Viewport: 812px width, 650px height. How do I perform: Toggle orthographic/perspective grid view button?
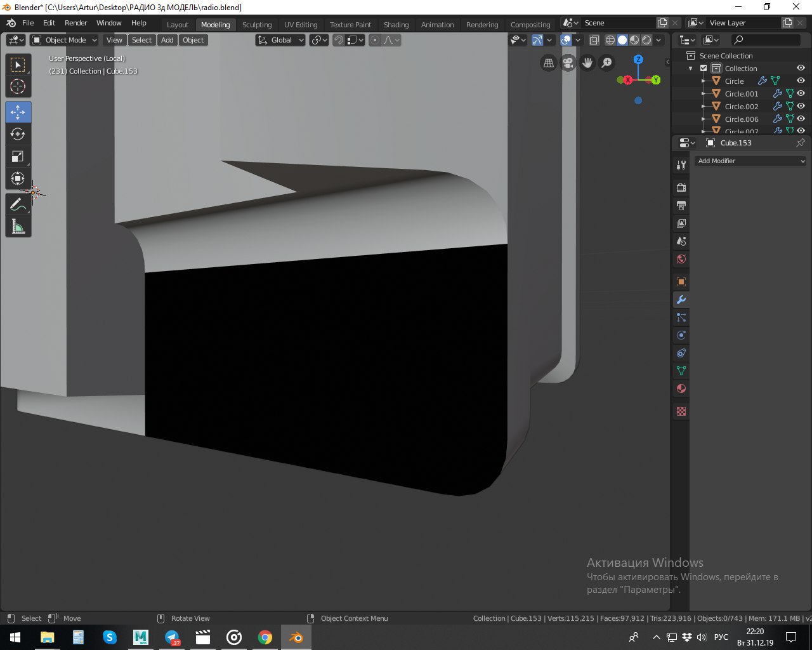(x=549, y=63)
